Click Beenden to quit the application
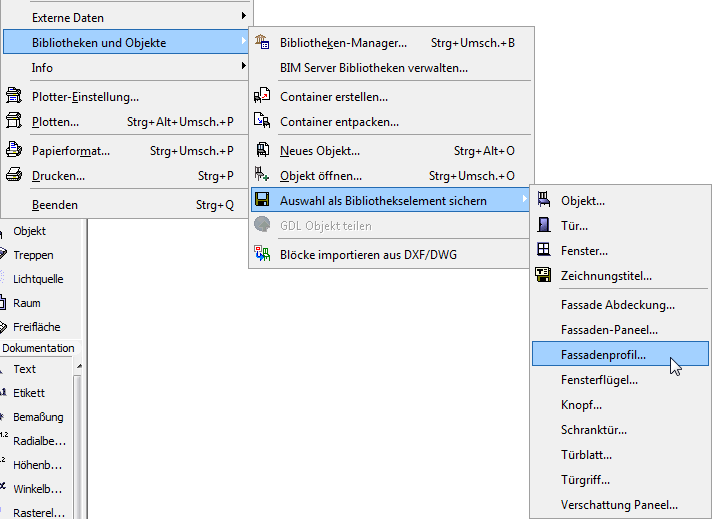The image size is (712, 519). coord(55,205)
